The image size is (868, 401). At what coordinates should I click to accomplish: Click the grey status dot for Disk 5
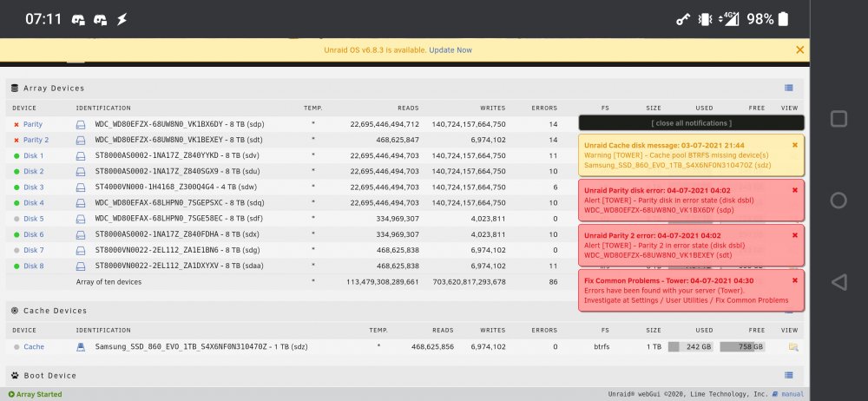[16, 219]
